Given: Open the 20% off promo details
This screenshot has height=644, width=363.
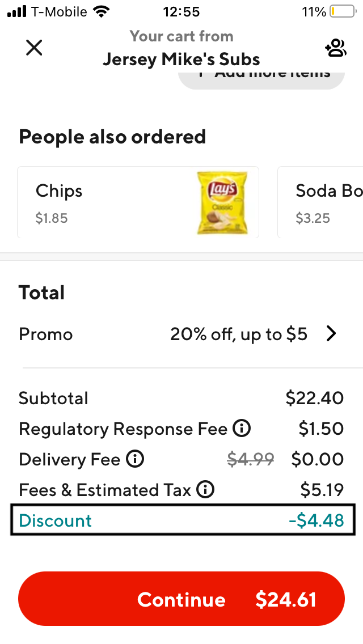Looking at the screenshot, I should 239,334.
